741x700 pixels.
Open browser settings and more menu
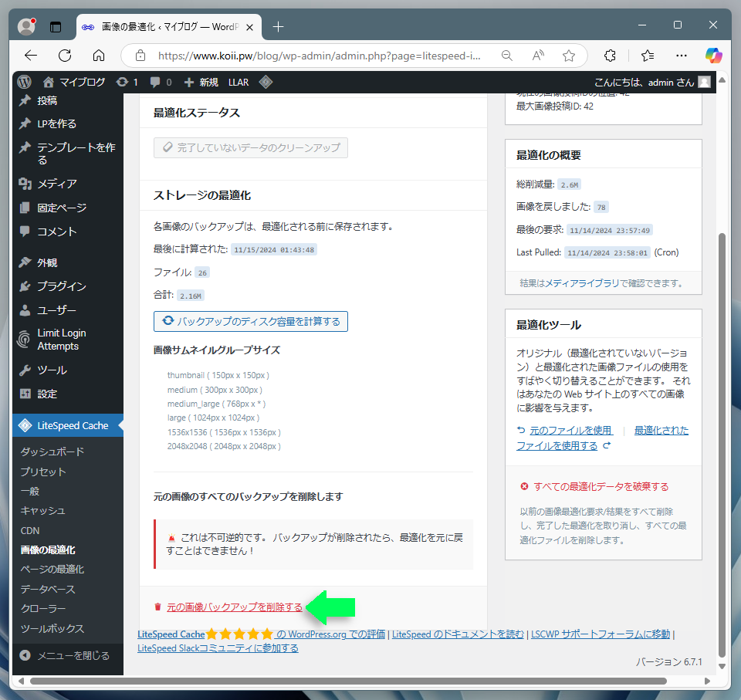point(681,56)
